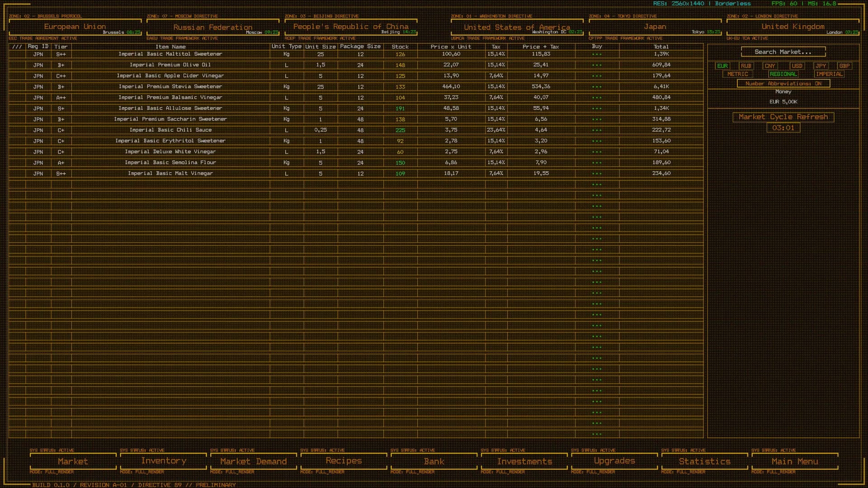868x488 pixels.
Task: Open the United States of America tab
Action: coord(517,27)
